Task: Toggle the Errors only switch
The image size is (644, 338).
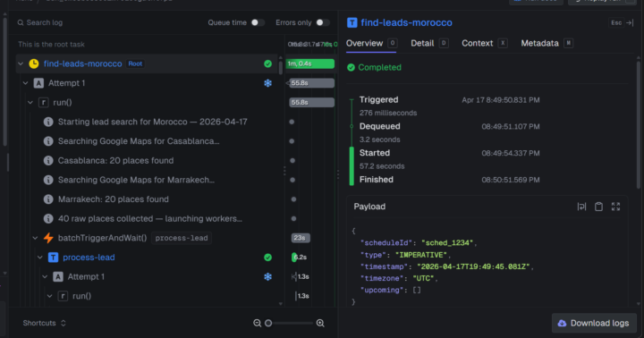Action: (x=323, y=22)
